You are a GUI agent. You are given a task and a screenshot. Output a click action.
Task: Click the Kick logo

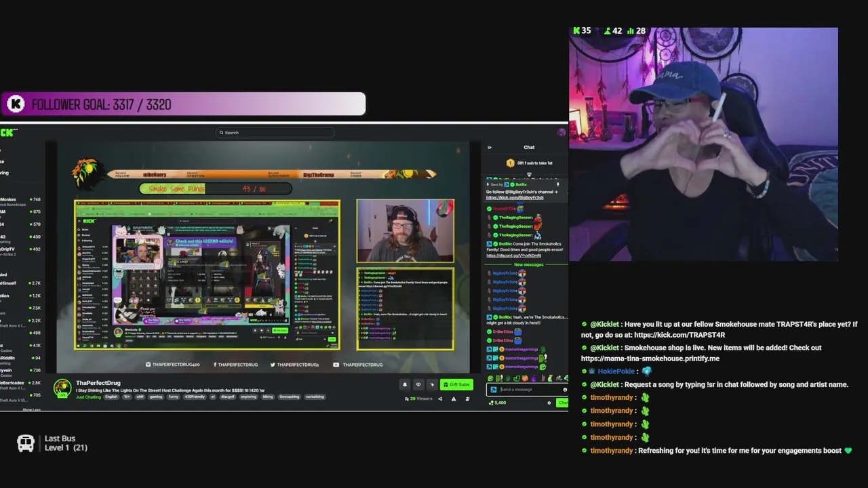click(x=9, y=133)
